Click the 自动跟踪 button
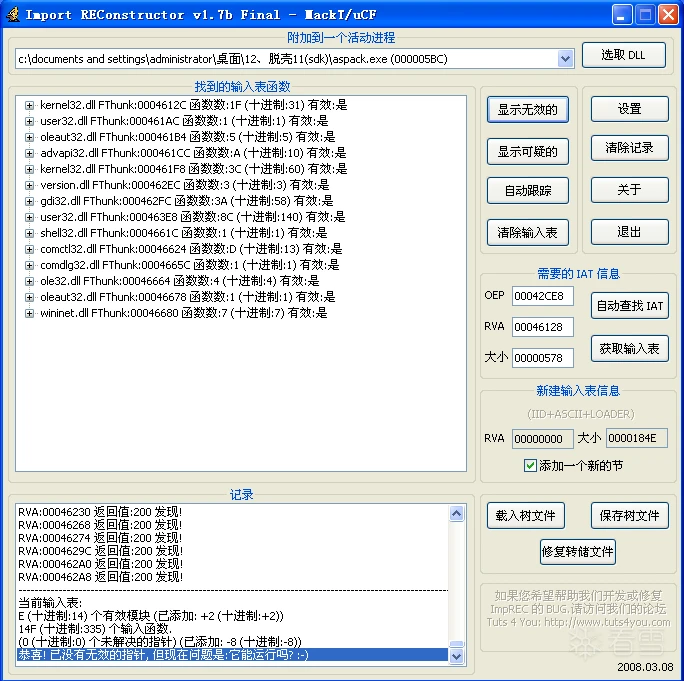 click(x=528, y=190)
